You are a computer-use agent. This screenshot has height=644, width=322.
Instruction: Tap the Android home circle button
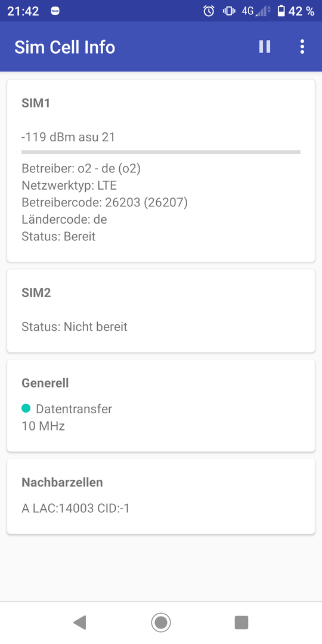tap(161, 623)
